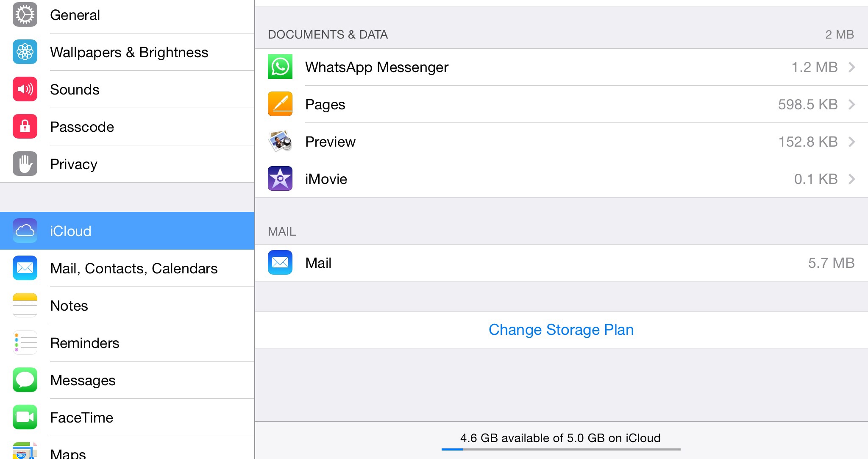Tap the FaceTime camera icon
The image size is (868, 459).
pyautogui.click(x=25, y=417)
